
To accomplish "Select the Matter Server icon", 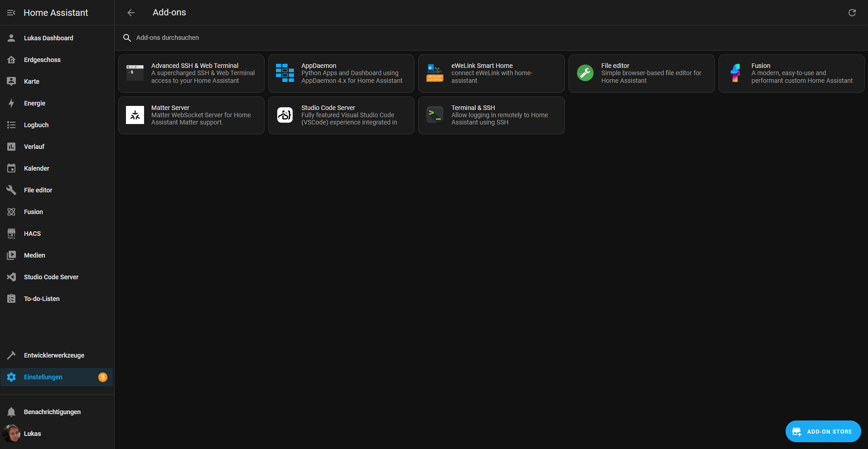I will [x=134, y=115].
